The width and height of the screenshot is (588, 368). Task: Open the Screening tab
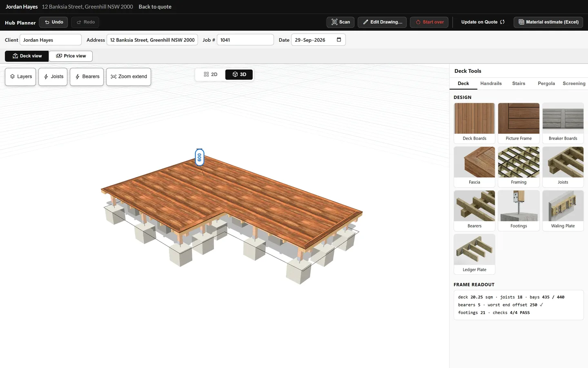(x=574, y=83)
